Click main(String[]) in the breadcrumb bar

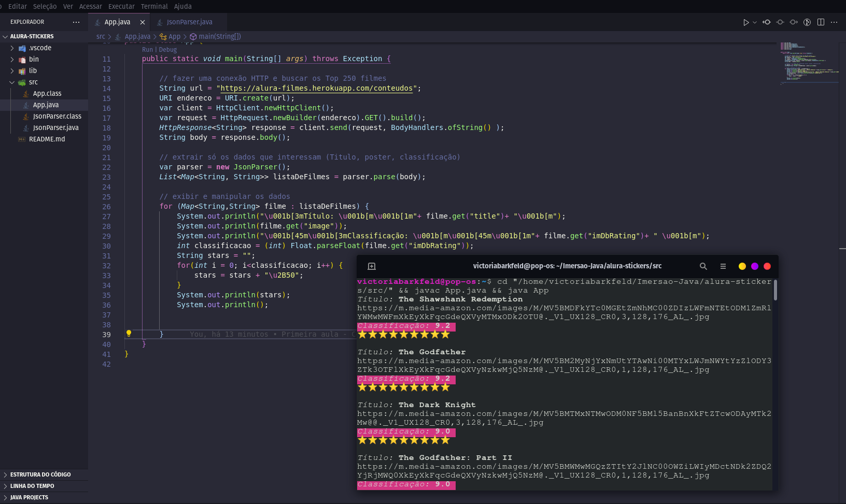(219, 36)
